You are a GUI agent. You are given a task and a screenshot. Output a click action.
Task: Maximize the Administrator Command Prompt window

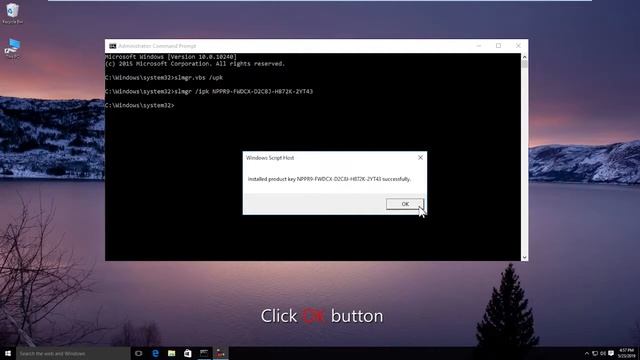click(x=498, y=46)
